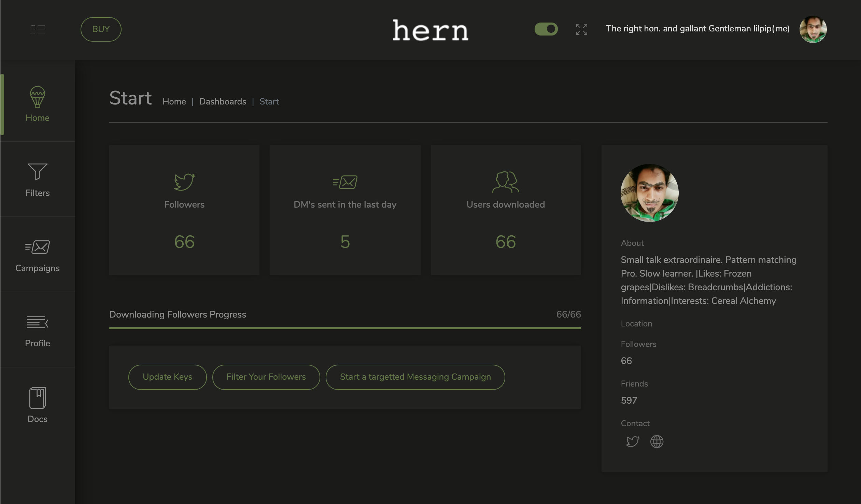
Task: Click the Home breadcrumb link
Action: [x=174, y=102]
